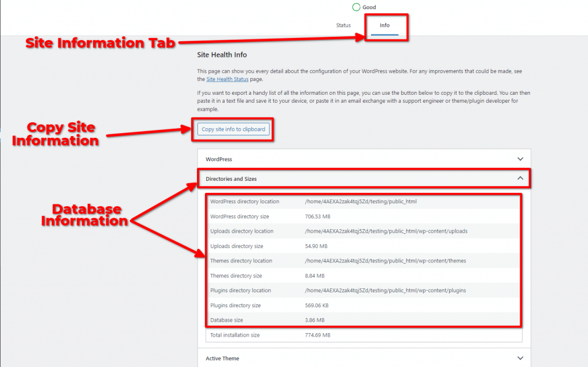Viewport: 588px width, 367px height.
Task: Switch to the Status tab
Action: tap(343, 25)
